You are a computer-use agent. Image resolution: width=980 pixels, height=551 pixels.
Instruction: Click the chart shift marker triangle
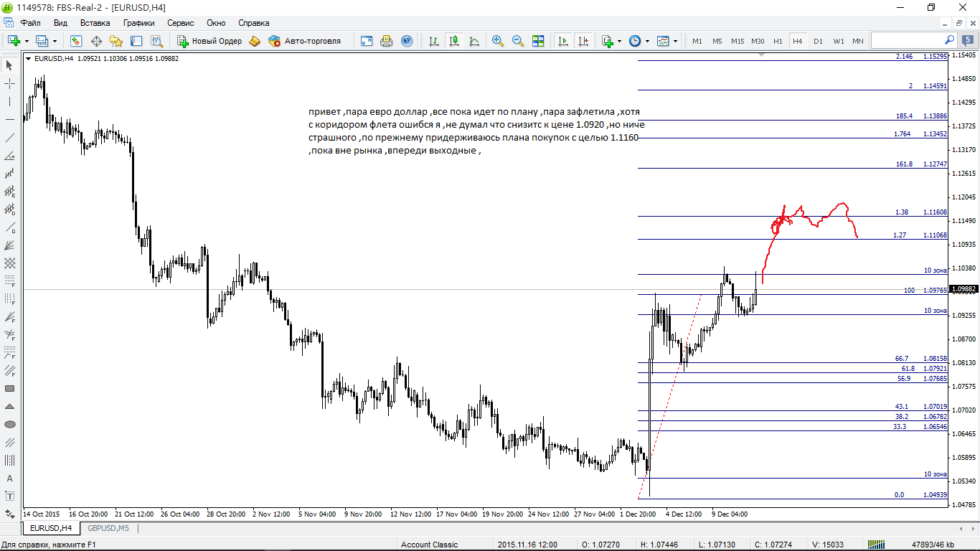coord(760,54)
